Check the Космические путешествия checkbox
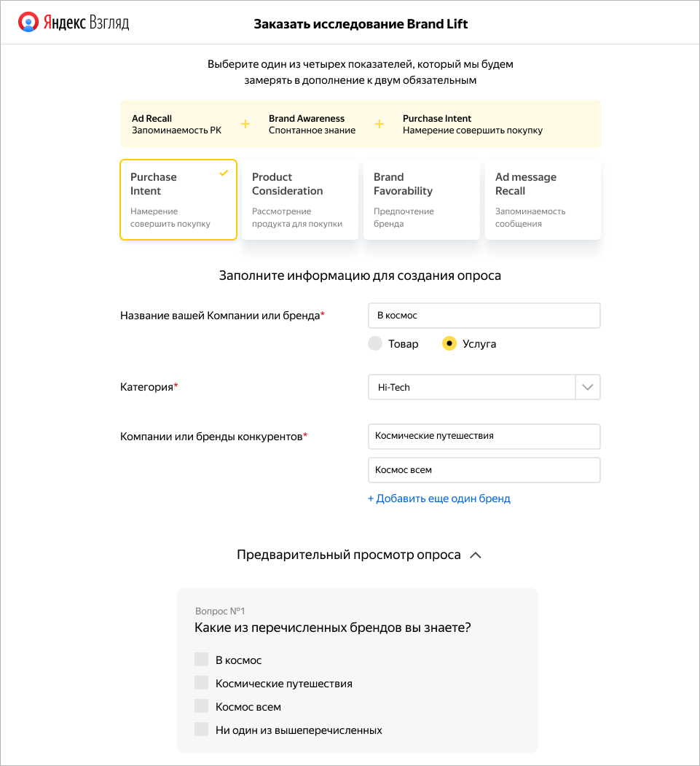700x766 pixels. 200,682
